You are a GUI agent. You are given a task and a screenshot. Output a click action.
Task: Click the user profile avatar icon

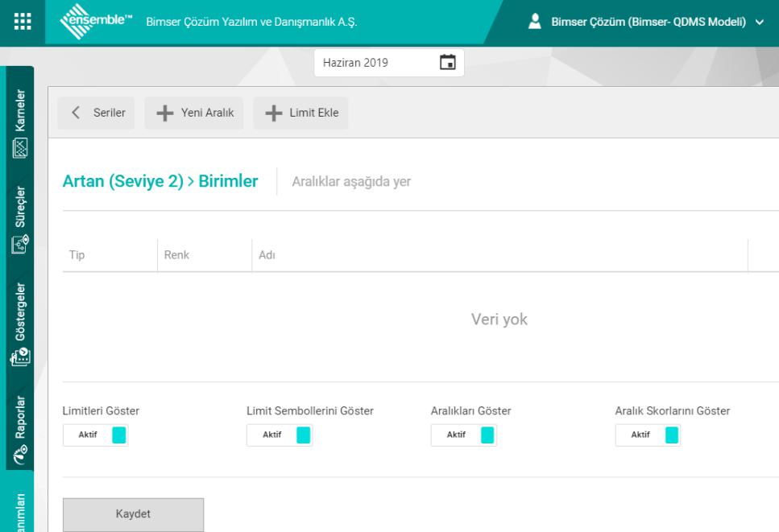point(532,22)
